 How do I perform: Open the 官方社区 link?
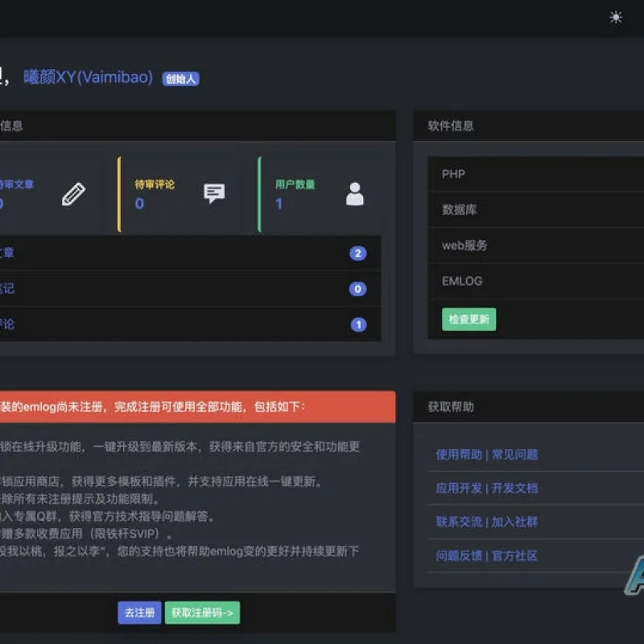(514, 555)
